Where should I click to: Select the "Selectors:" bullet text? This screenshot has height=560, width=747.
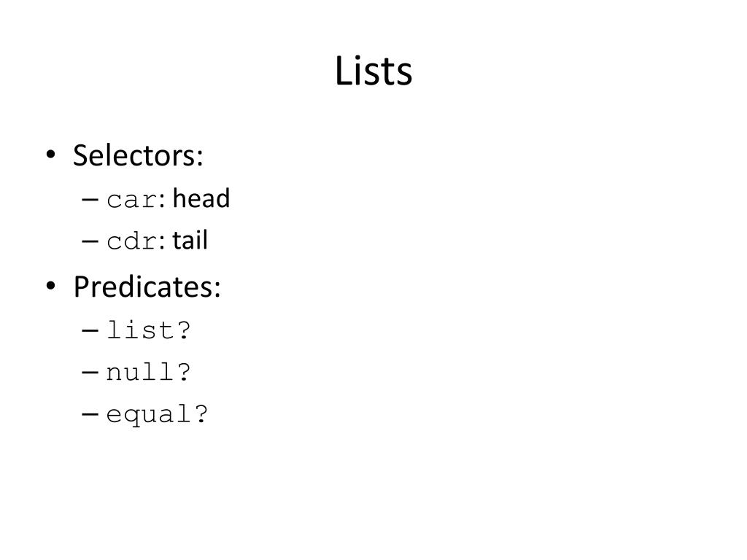tap(138, 155)
